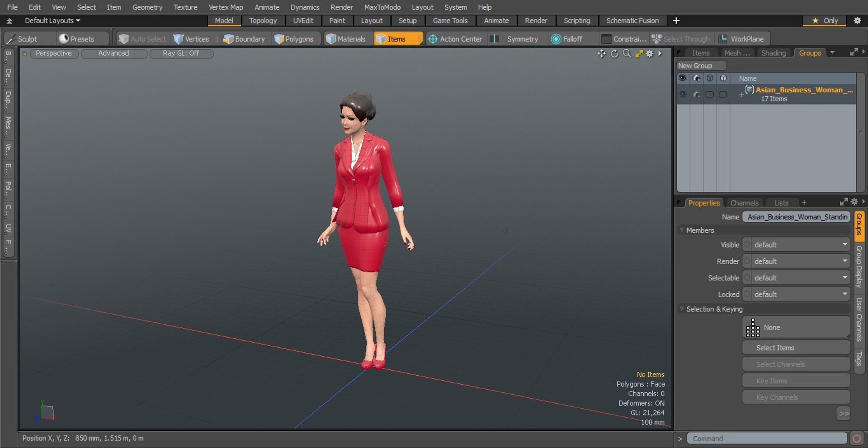Open the Default Layouts dropdown

[x=52, y=21]
